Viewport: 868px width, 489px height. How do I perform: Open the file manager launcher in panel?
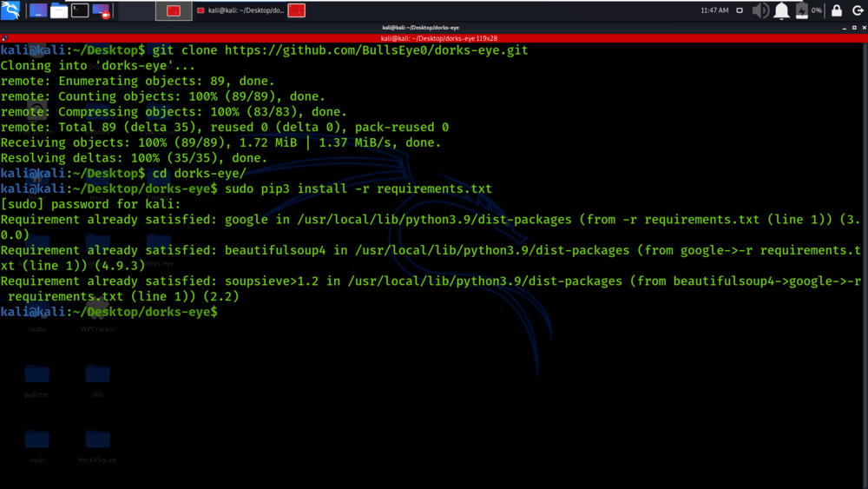(x=59, y=10)
